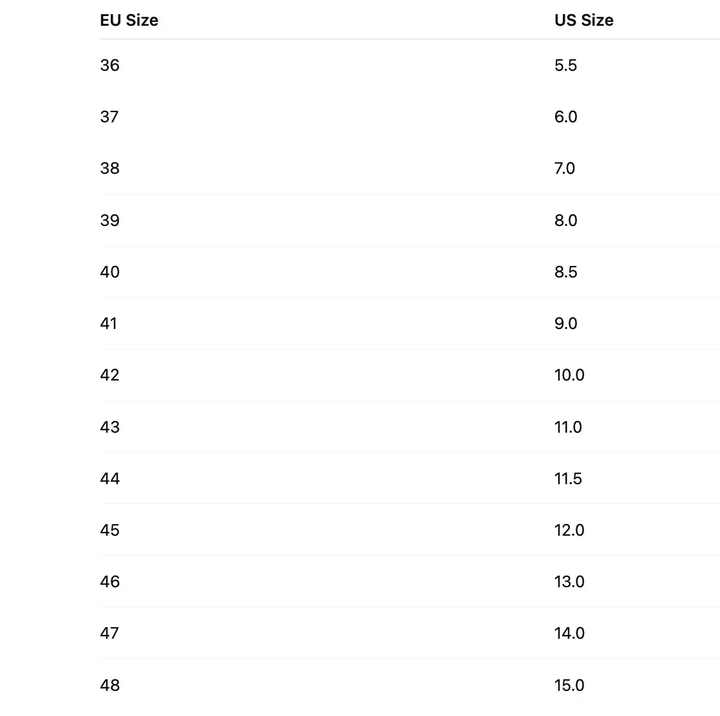The width and height of the screenshot is (720, 716).
Task: Click the EU size 45 entry
Action: tap(110, 530)
